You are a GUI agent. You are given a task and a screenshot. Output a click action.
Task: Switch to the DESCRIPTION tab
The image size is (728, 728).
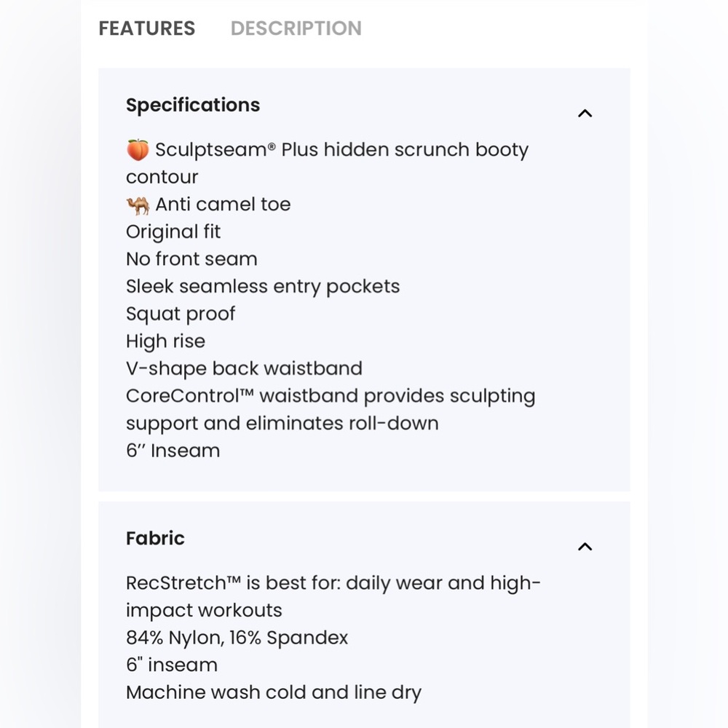click(x=296, y=28)
